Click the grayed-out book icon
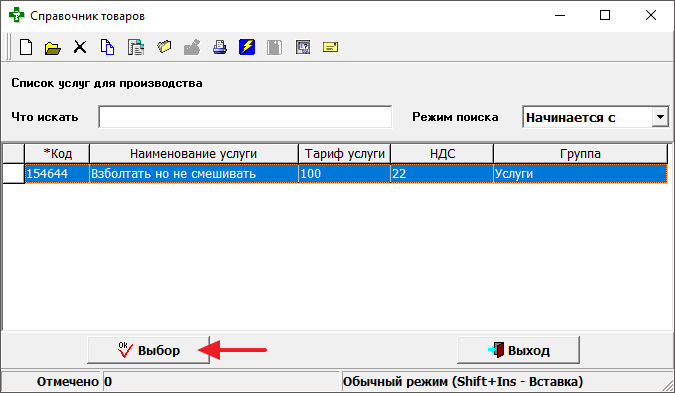675x393 pixels. pos(274,47)
